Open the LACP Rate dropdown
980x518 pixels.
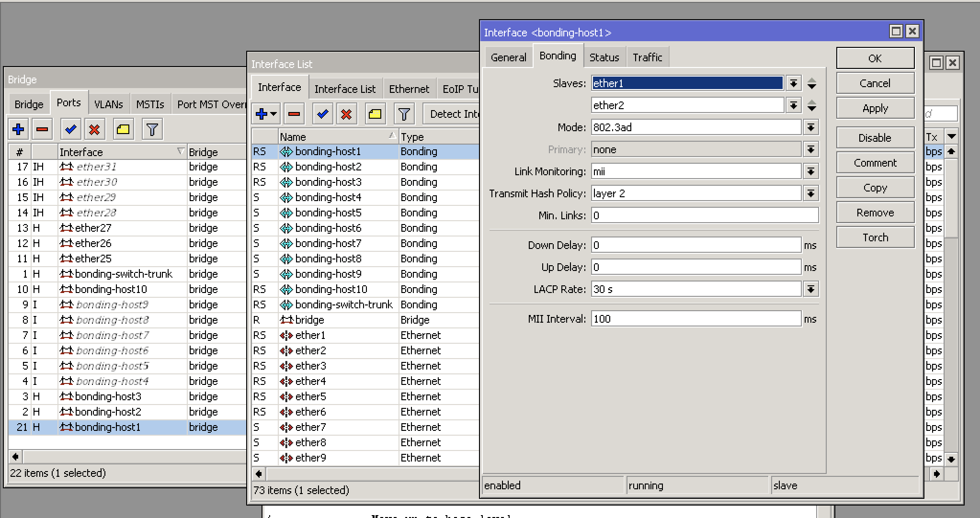pyautogui.click(x=810, y=289)
